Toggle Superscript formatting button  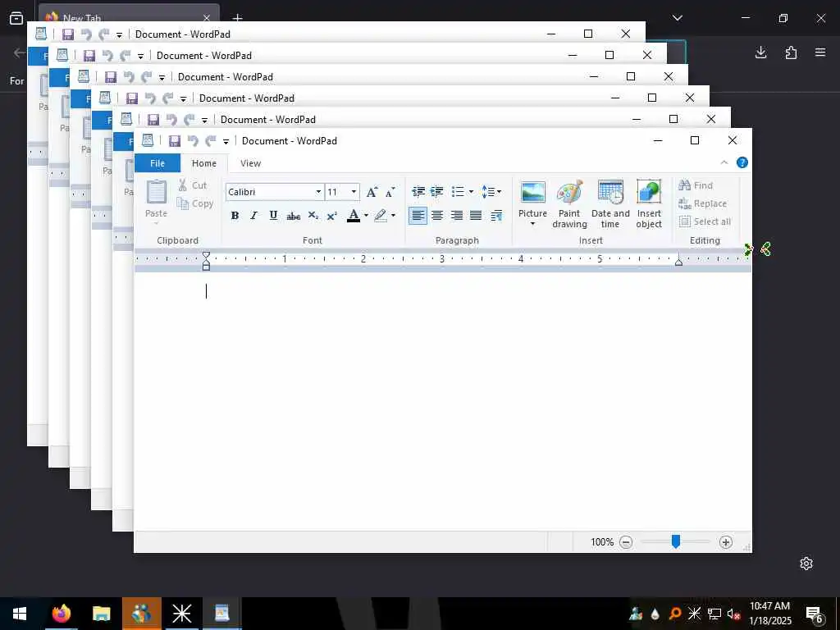pyautogui.click(x=332, y=216)
